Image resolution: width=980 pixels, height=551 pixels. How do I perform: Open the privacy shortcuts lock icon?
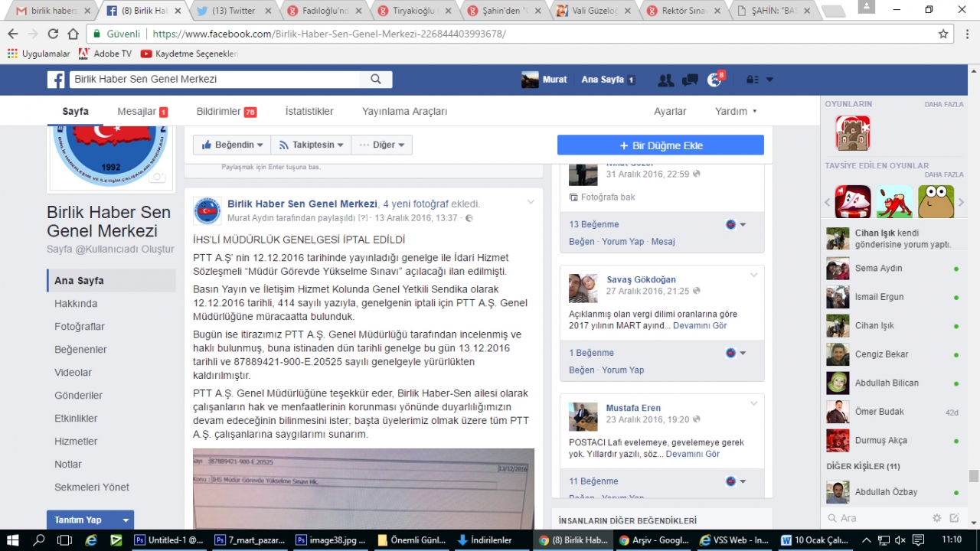[x=753, y=80]
